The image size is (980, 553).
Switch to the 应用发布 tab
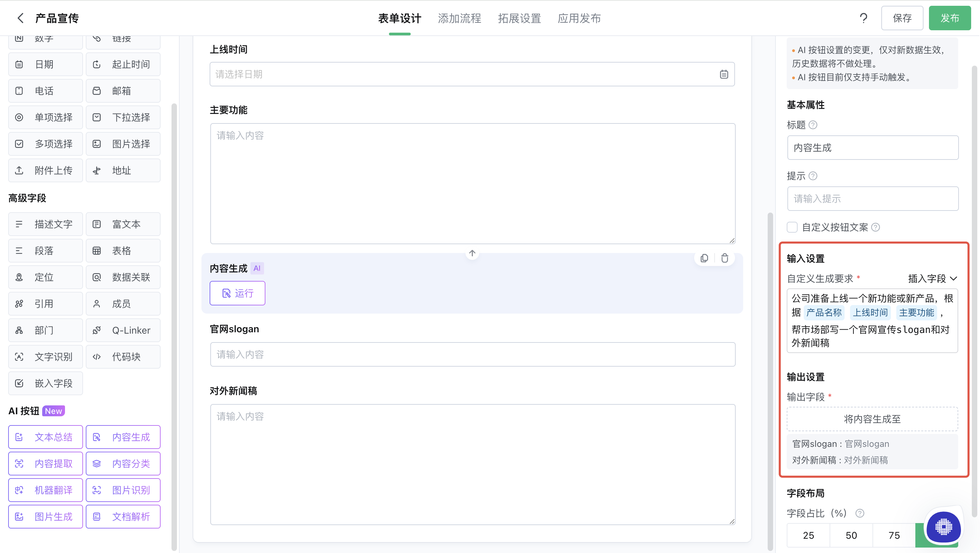(x=579, y=18)
